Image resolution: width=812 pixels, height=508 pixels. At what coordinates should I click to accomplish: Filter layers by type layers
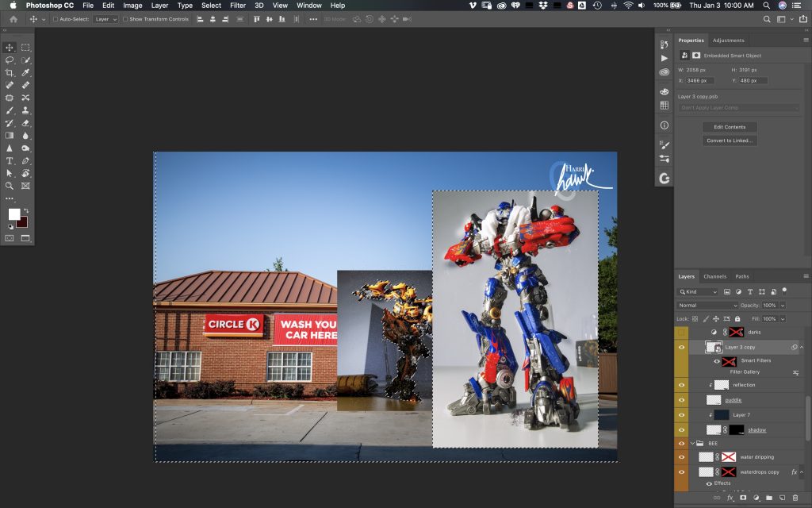tap(750, 292)
